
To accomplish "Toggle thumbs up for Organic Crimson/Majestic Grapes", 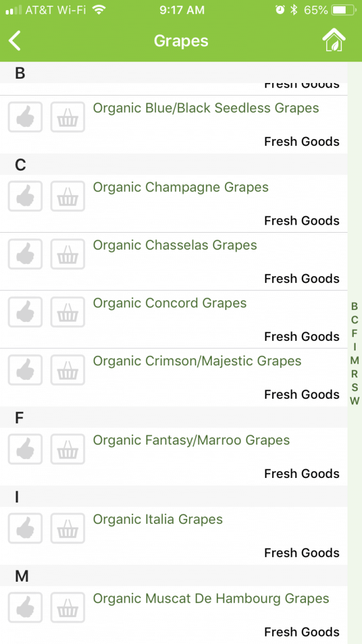I will (x=25, y=370).
